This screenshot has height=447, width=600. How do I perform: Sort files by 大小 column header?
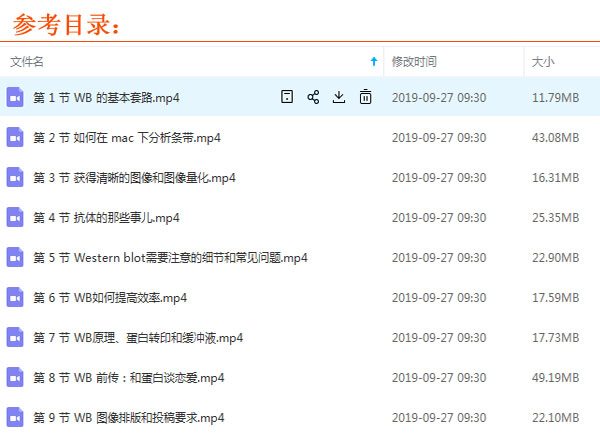click(543, 62)
